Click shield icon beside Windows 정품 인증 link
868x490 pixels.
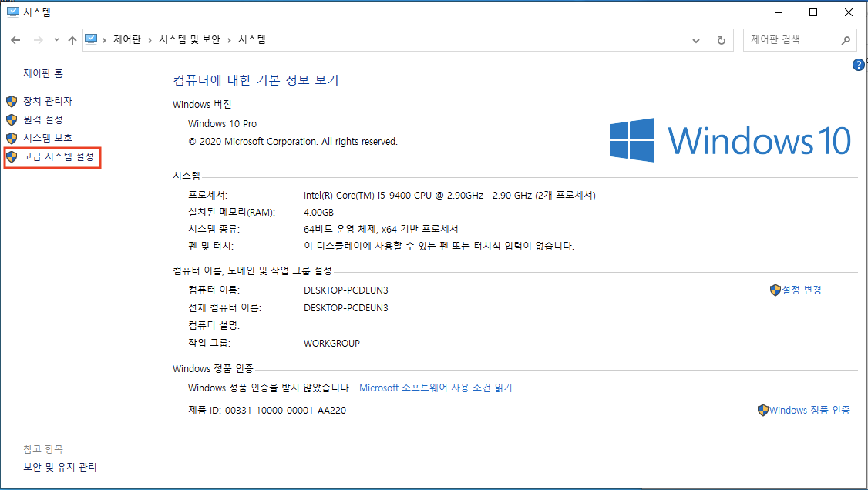tap(763, 411)
